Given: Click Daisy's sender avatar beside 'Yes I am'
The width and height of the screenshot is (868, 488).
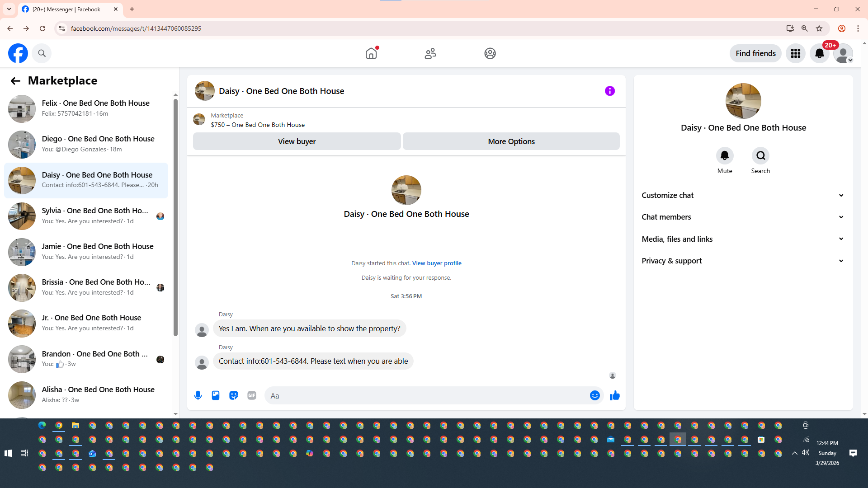Looking at the screenshot, I should (x=202, y=330).
